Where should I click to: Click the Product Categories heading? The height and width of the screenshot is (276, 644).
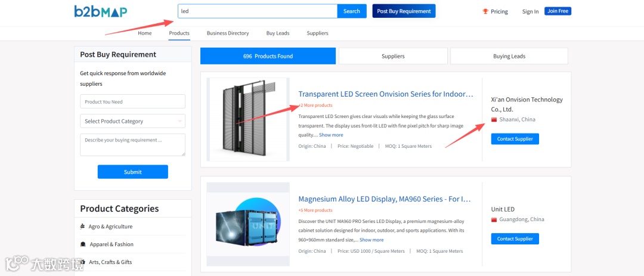(x=119, y=209)
